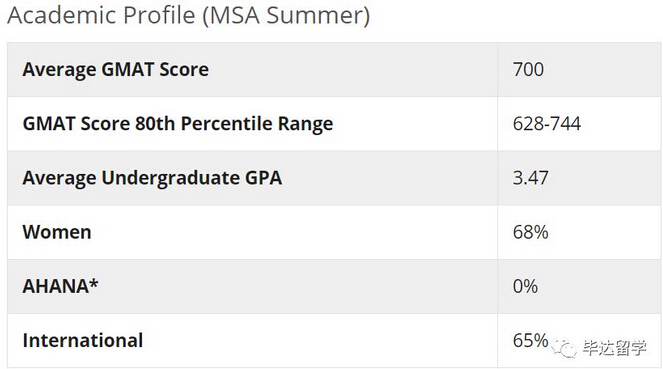Image resolution: width=663 pixels, height=369 pixels.
Task: Click the WeChat logo watermark icon
Action: (x=564, y=348)
